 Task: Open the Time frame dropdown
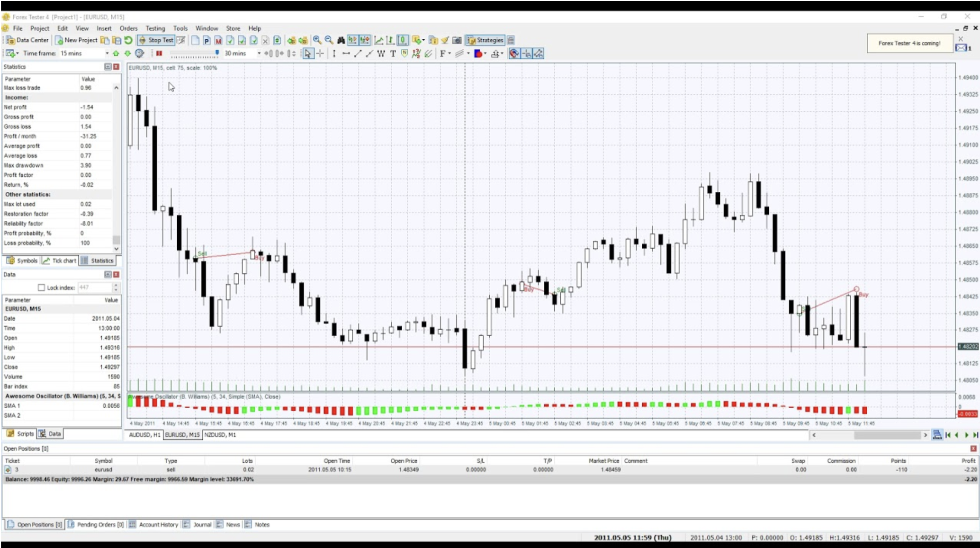coord(107,54)
